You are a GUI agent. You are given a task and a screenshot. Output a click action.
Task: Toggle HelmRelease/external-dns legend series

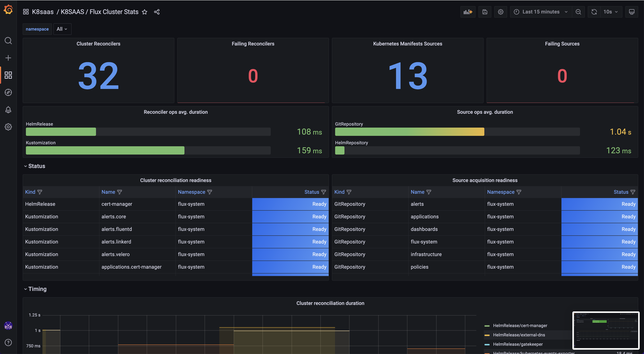click(519, 335)
